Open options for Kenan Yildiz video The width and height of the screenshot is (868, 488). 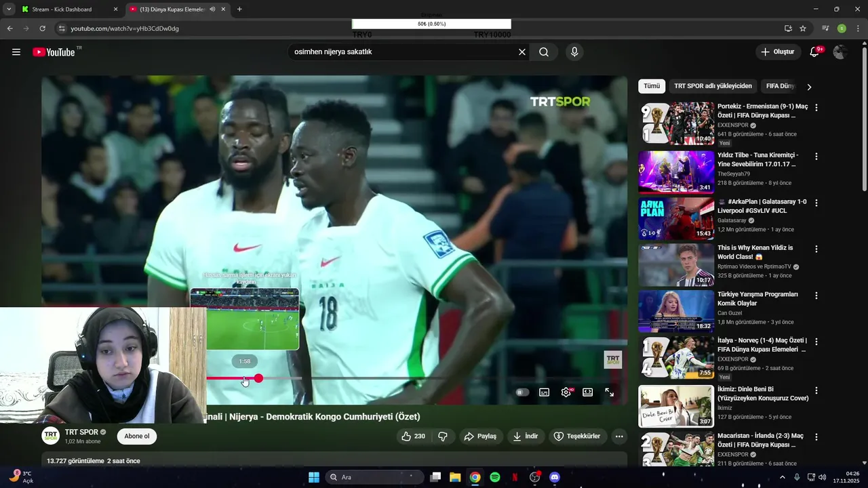(x=816, y=249)
